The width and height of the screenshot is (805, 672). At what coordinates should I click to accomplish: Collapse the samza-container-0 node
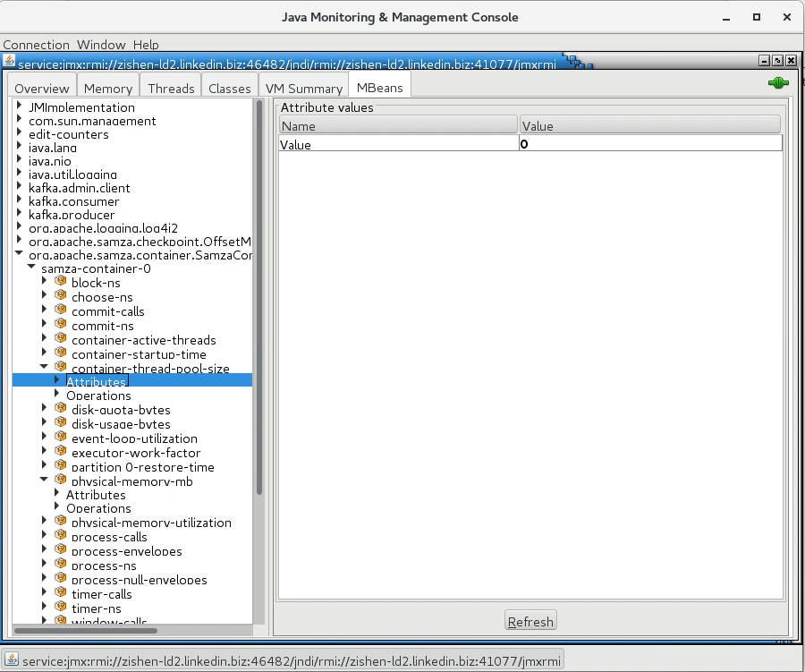pos(31,266)
